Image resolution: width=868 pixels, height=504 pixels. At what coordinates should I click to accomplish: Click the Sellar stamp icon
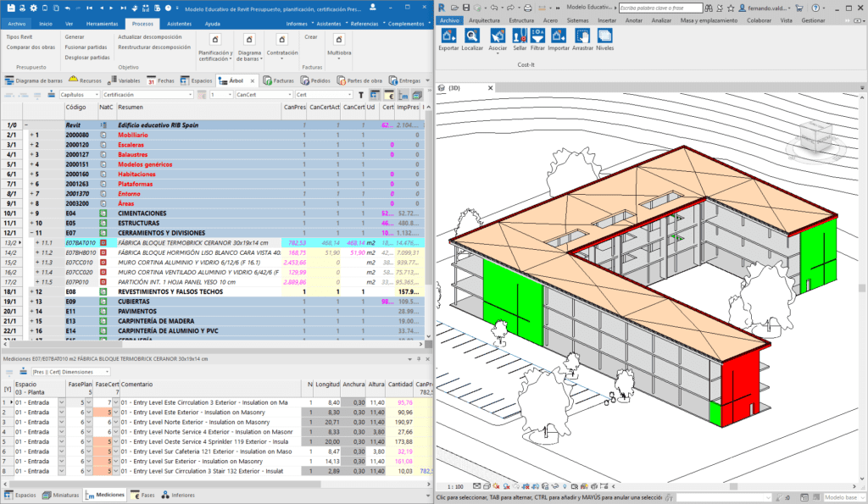click(520, 36)
